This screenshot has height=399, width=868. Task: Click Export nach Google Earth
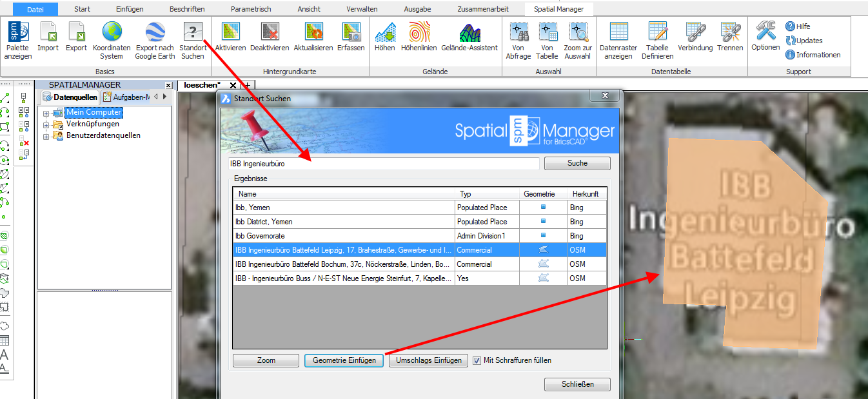click(x=154, y=39)
